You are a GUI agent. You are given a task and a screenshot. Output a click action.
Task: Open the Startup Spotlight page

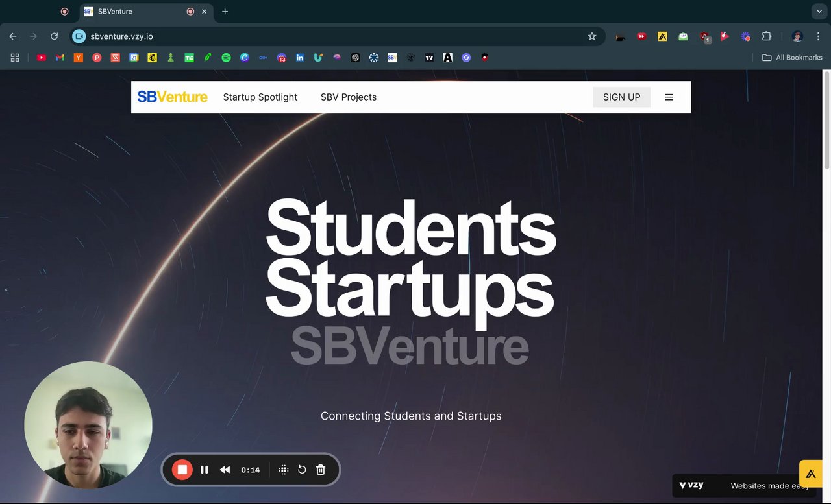(260, 97)
